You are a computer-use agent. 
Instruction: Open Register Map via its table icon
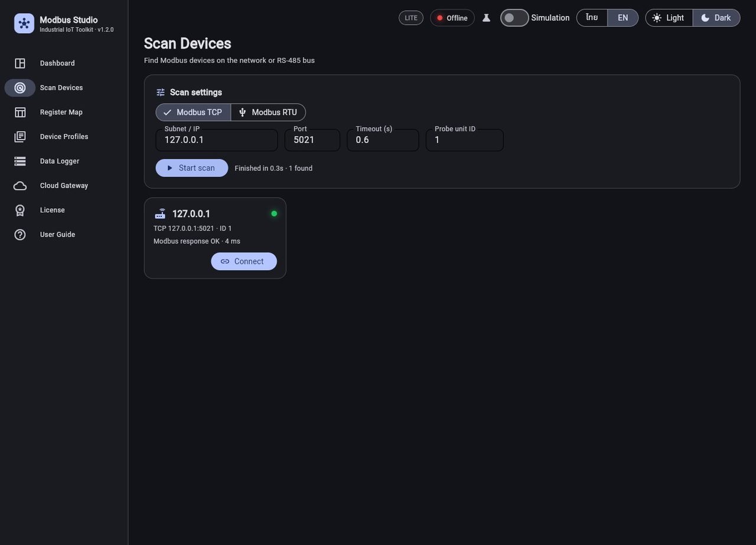(x=20, y=112)
